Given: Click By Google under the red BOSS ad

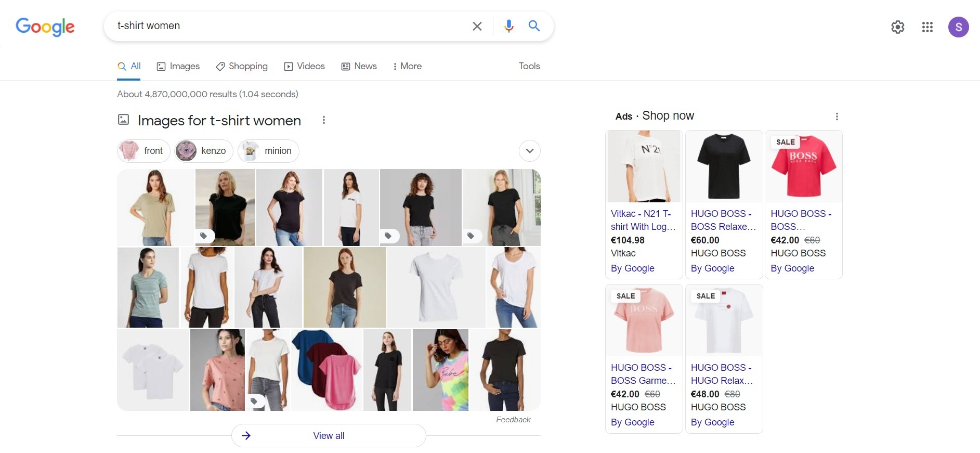Looking at the screenshot, I should pos(792,268).
